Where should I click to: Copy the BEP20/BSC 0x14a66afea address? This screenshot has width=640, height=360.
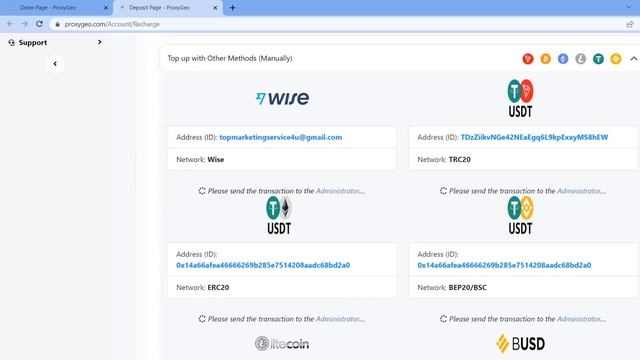[x=504, y=265]
